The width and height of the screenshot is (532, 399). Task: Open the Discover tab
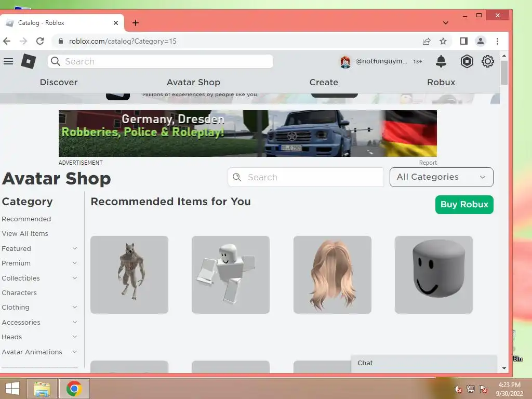(59, 82)
